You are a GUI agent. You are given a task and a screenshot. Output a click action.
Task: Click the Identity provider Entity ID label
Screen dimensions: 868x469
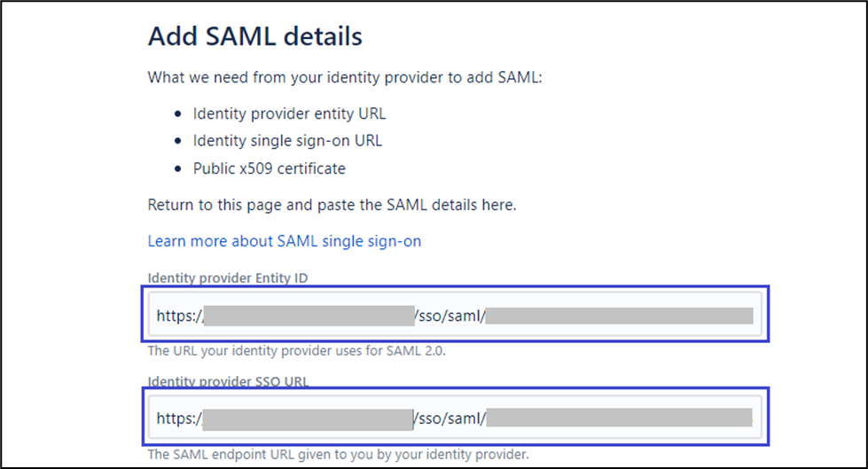227,278
